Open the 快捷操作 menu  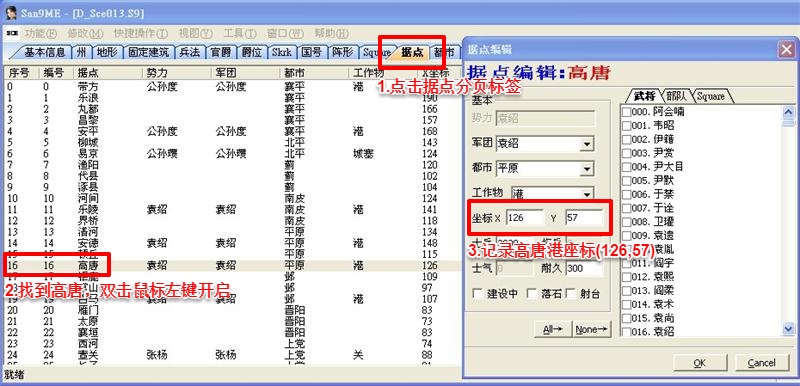point(140,34)
